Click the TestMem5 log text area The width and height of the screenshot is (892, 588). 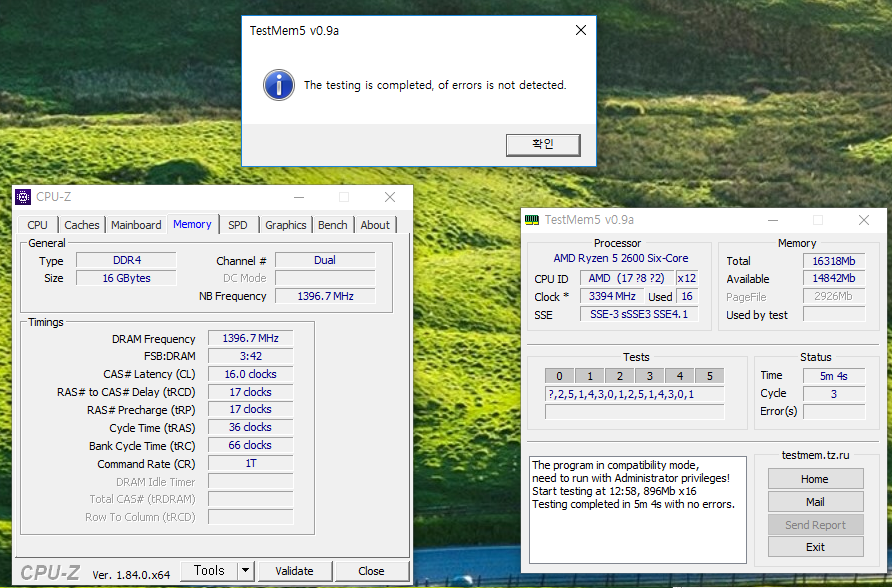[x=638, y=510]
